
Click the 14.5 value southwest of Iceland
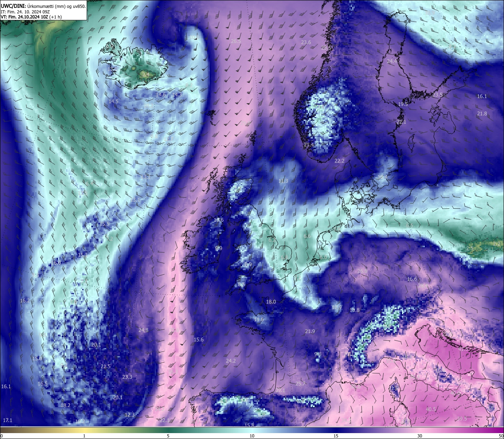113,101
